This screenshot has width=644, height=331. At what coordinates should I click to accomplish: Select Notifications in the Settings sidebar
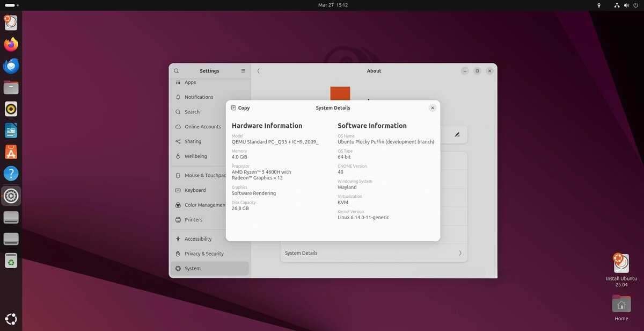coord(197,97)
